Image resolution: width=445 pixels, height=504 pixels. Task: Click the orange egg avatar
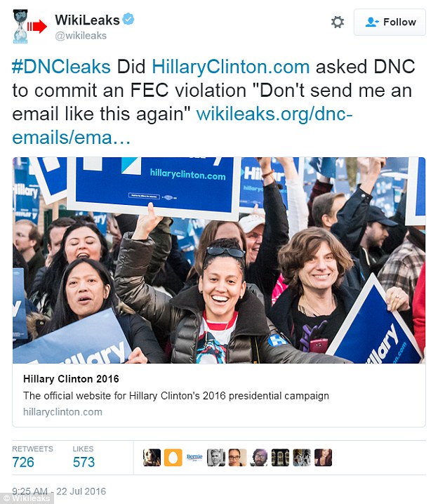(x=173, y=458)
